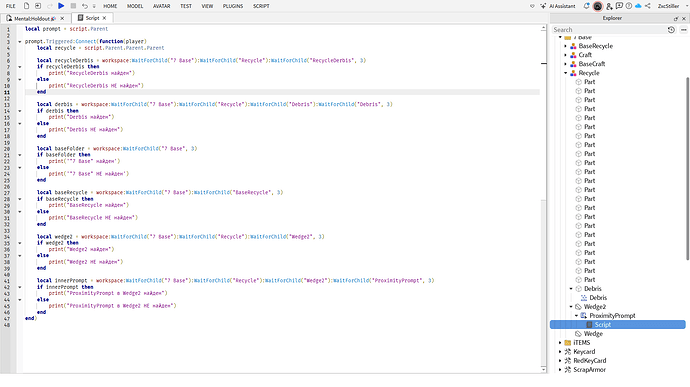
Task: Click the round black avatar icon
Action: point(598,6)
